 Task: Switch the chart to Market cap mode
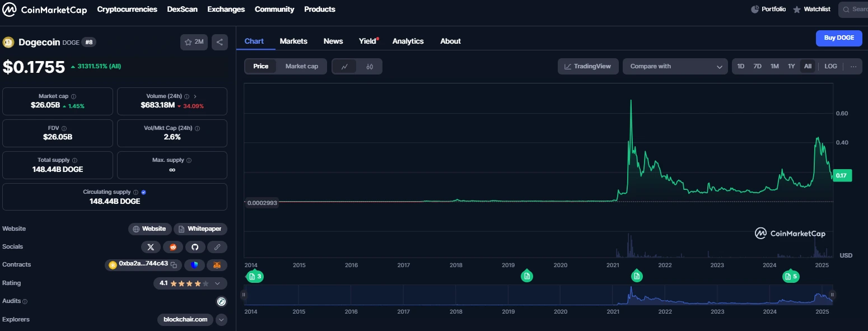tap(302, 66)
